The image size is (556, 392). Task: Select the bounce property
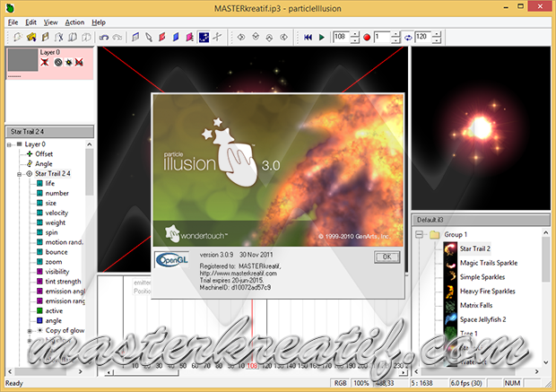pos(56,252)
